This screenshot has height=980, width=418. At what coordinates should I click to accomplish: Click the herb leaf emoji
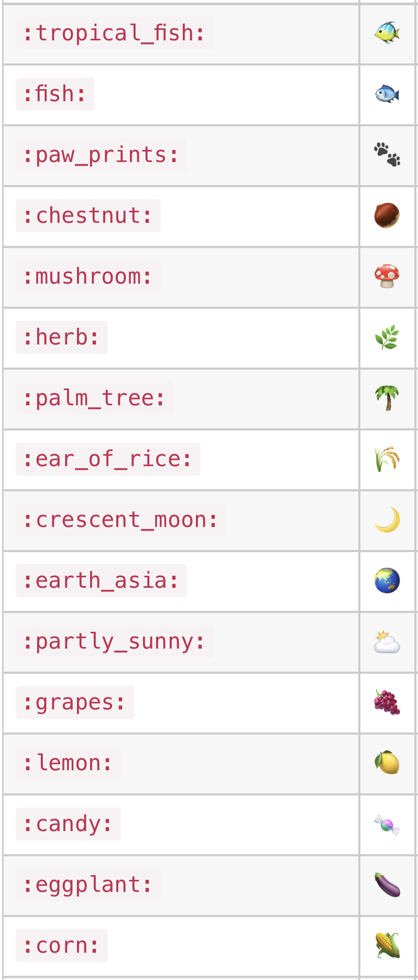387,337
